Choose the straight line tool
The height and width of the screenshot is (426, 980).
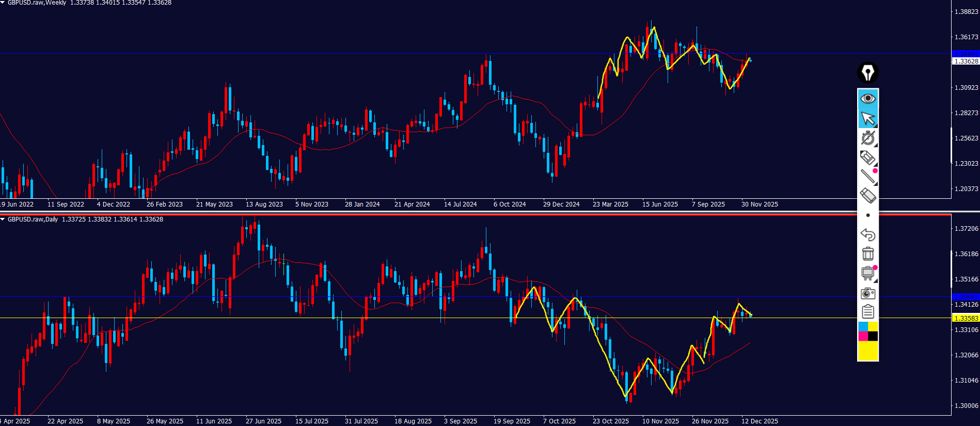pyautogui.click(x=867, y=177)
